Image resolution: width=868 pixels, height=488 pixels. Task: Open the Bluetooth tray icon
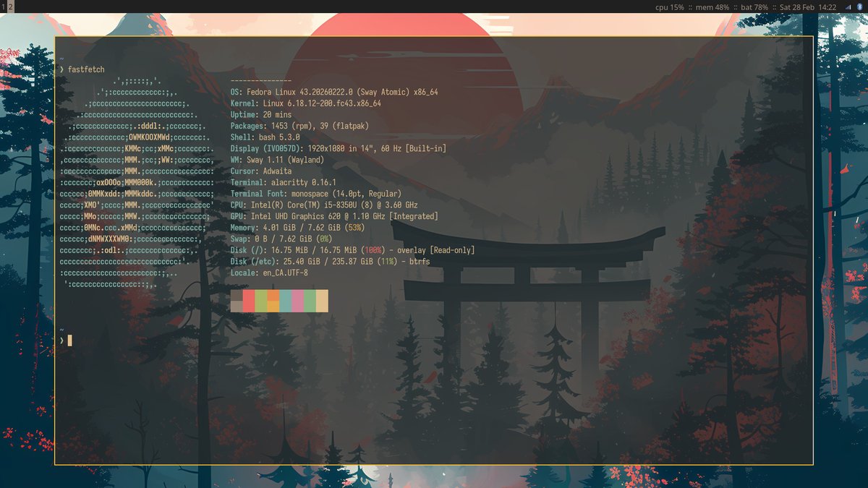[860, 7]
